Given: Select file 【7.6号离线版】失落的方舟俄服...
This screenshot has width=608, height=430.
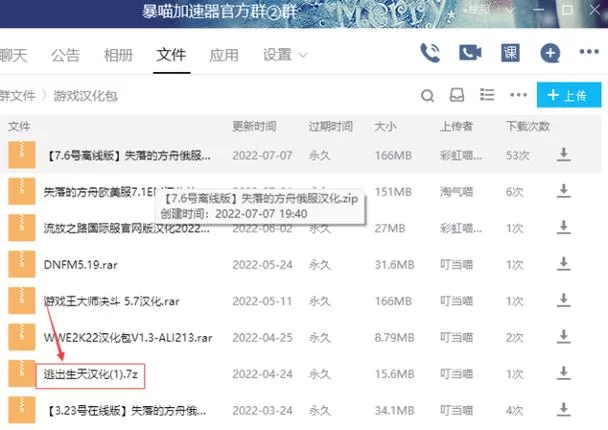Looking at the screenshot, I should click(x=128, y=155).
